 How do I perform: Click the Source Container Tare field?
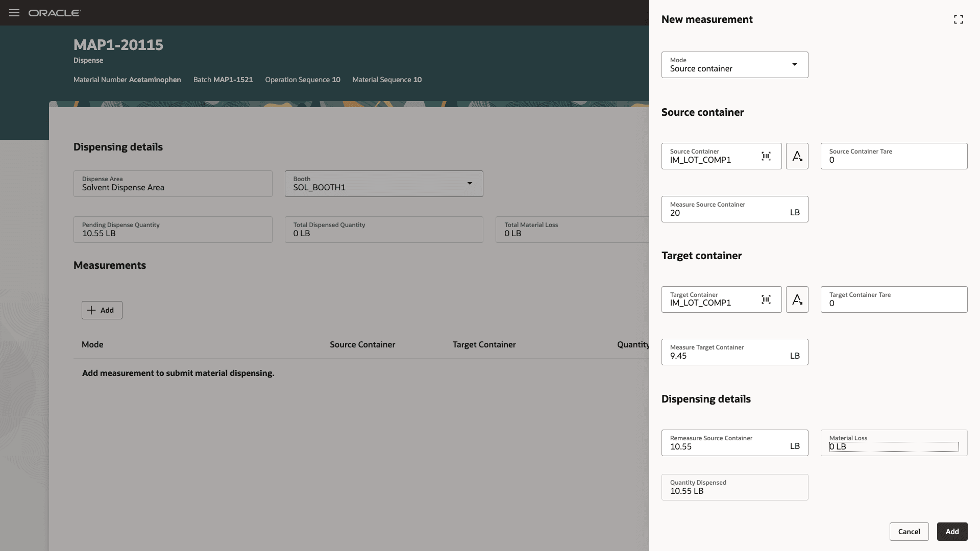(894, 156)
